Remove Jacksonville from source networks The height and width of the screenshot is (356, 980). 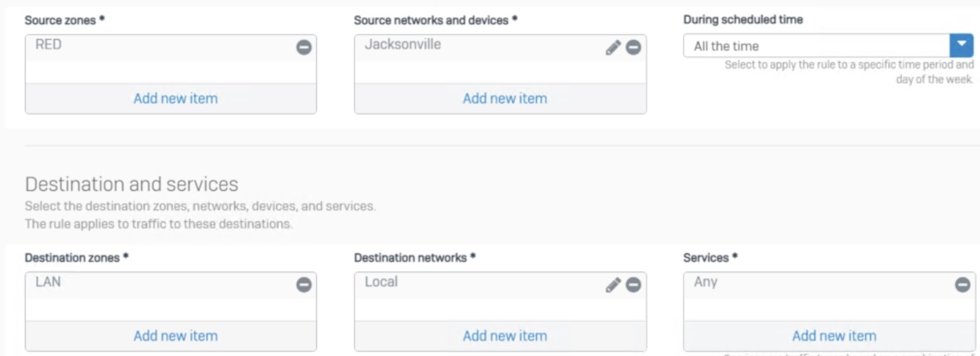click(633, 48)
